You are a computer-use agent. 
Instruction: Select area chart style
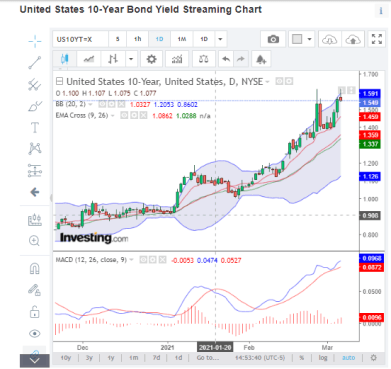88,59
